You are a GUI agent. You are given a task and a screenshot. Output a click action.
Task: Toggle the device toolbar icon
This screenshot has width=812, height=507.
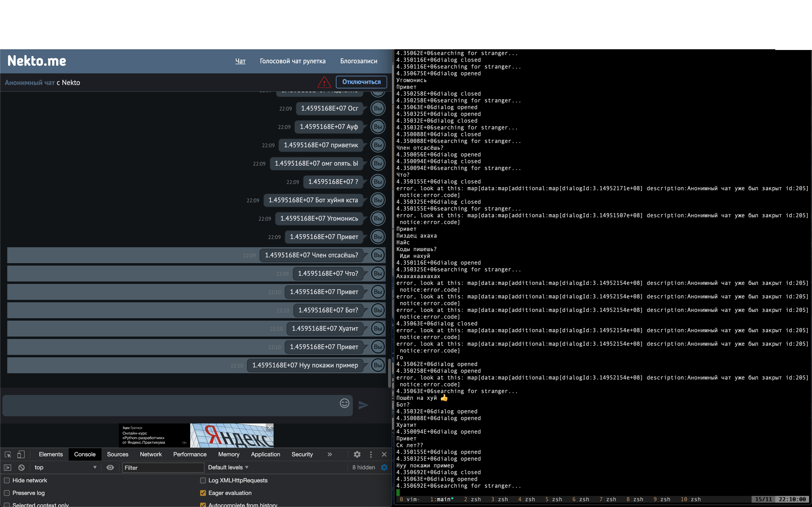21,454
